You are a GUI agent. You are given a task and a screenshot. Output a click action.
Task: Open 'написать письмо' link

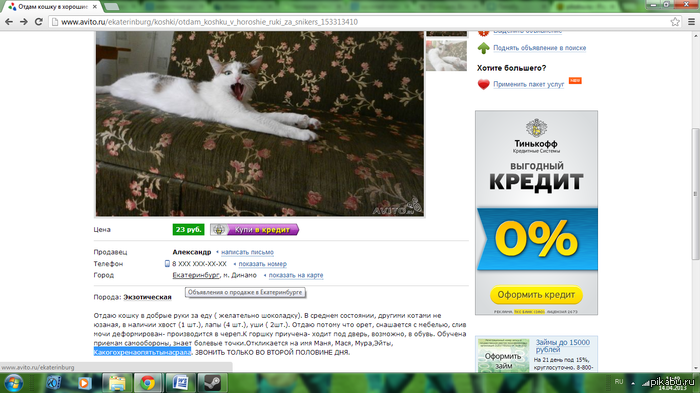tap(247, 252)
